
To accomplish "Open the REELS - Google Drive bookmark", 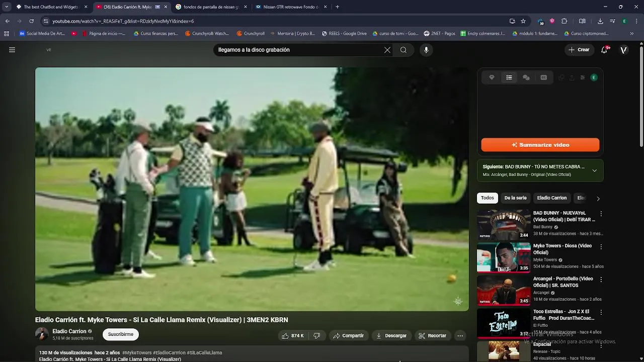I will tap(344, 34).
